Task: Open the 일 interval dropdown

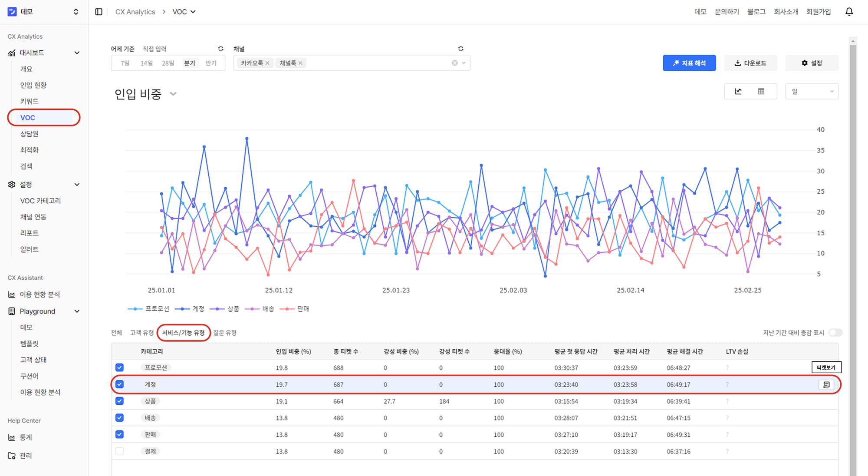Action: pos(812,91)
